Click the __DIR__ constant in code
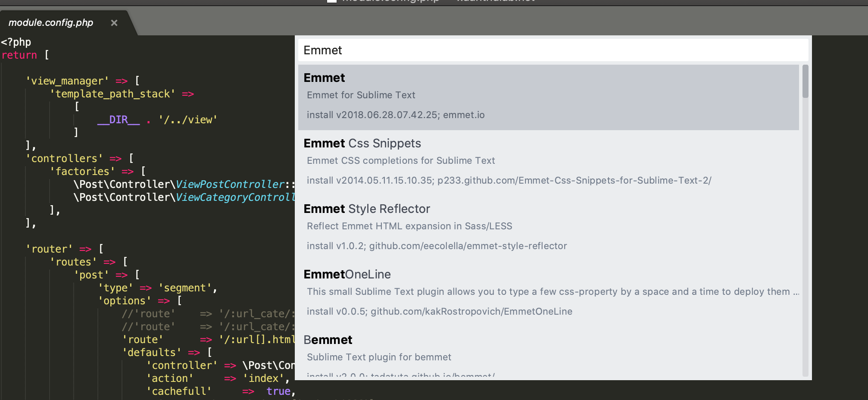This screenshot has width=868, height=400. (x=119, y=120)
